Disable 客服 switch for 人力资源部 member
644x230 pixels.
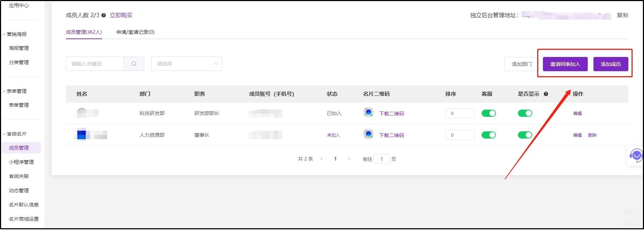[x=488, y=135]
